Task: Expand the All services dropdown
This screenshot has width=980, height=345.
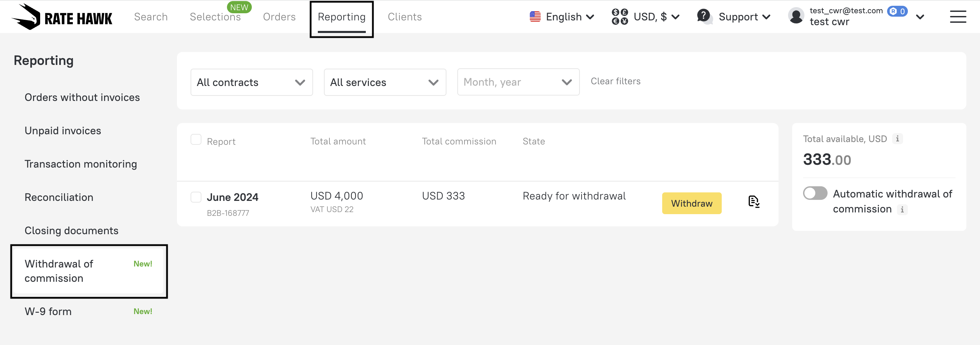Action: [385, 82]
